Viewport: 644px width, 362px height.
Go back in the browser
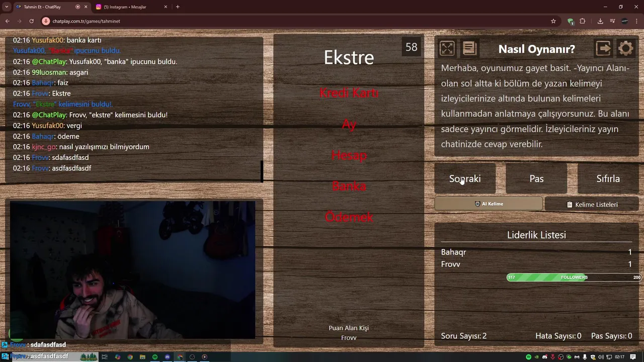click(7, 21)
